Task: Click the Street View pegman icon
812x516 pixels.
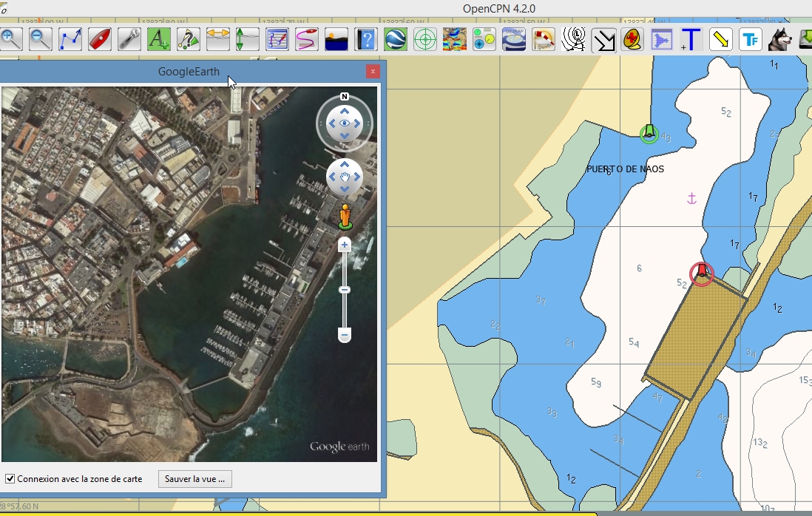Action: coord(345,217)
